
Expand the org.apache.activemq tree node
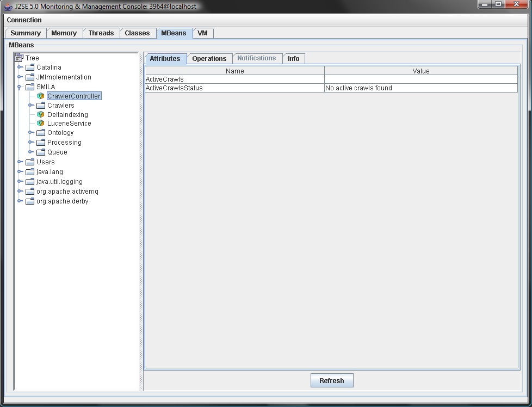[20, 192]
